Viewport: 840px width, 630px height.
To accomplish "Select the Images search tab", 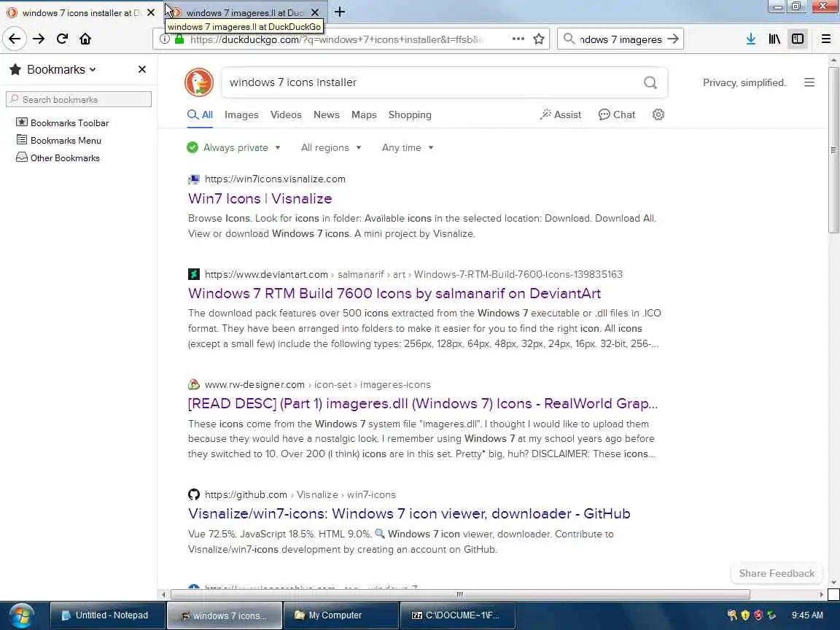I will (x=241, y=114).
